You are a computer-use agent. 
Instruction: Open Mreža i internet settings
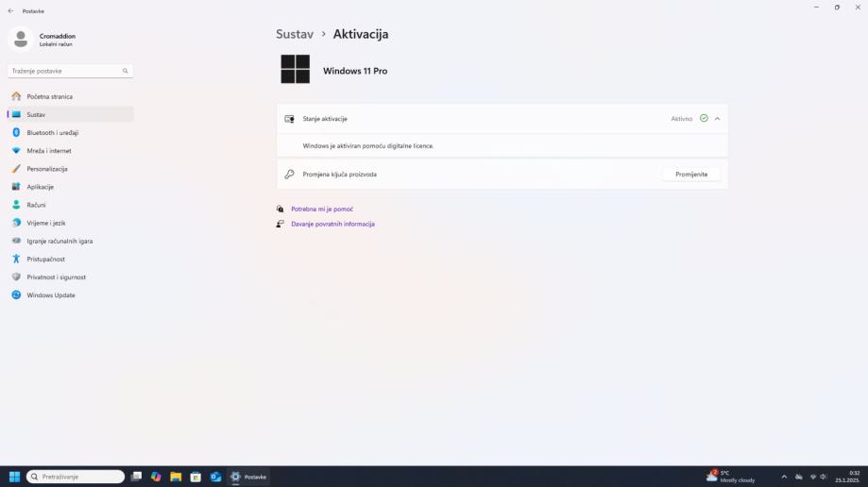[70, 150]
